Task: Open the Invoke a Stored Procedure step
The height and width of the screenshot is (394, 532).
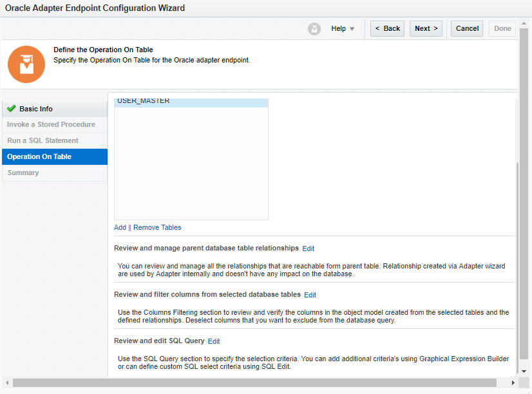Action: (51, 124)
